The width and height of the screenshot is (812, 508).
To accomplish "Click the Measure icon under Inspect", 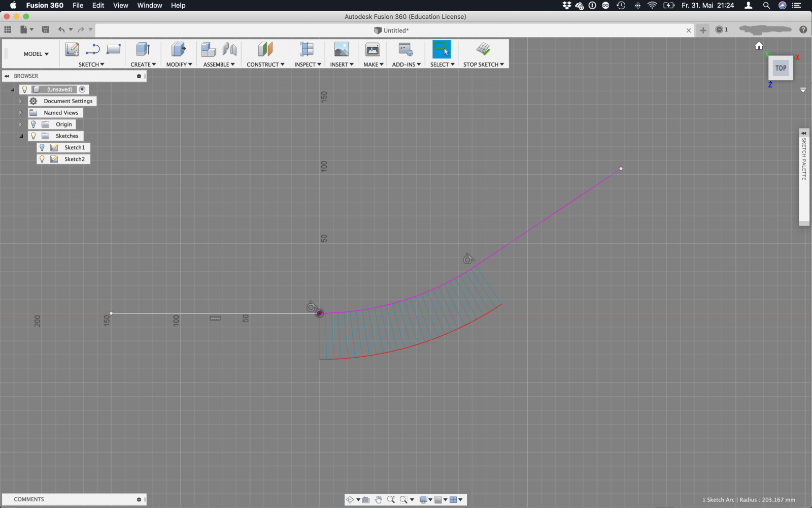I will pos(307,49).
